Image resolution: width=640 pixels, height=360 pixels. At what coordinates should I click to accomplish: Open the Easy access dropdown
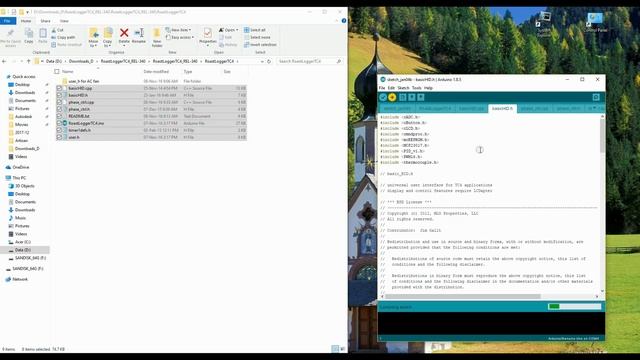pyautogui.click(x=180, y=37)
